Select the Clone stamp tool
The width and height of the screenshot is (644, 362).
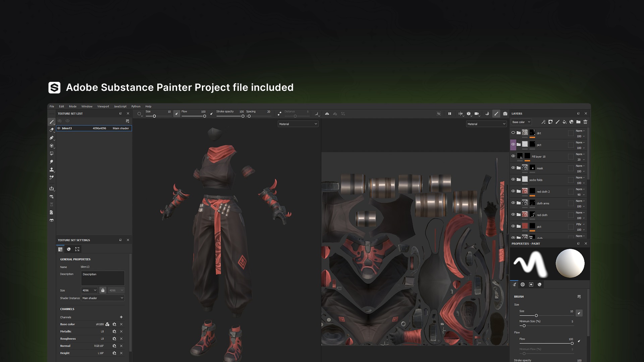point(52,170)
